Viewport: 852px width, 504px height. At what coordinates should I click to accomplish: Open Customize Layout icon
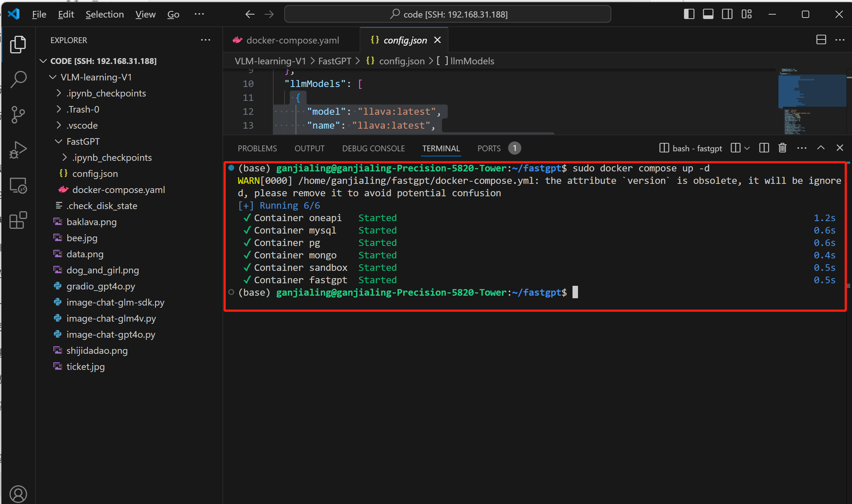click(747, 14)
